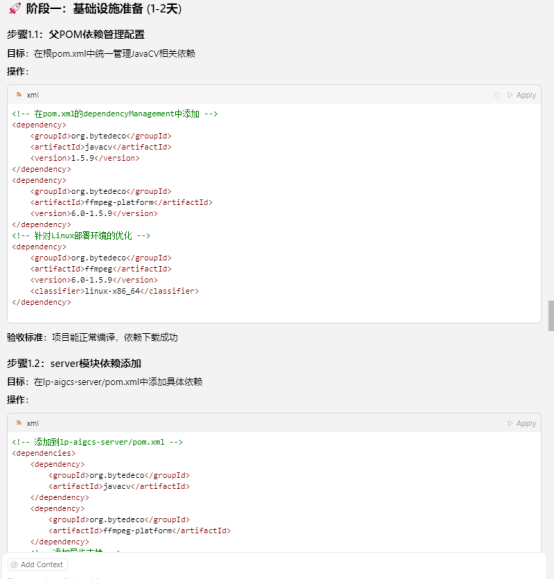
Task: Click the line <classifier>linux-x86_64</classifier>
Action: pos(114,291)
